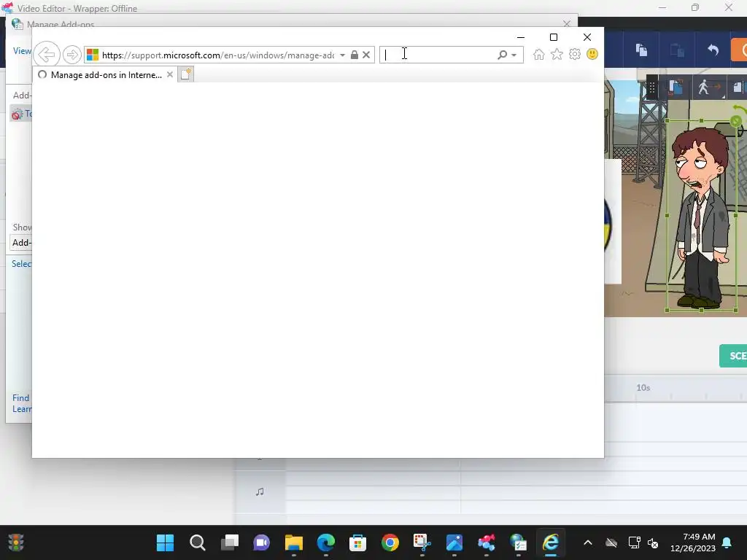Show hidden system tray icons

(x=588, y=542)
